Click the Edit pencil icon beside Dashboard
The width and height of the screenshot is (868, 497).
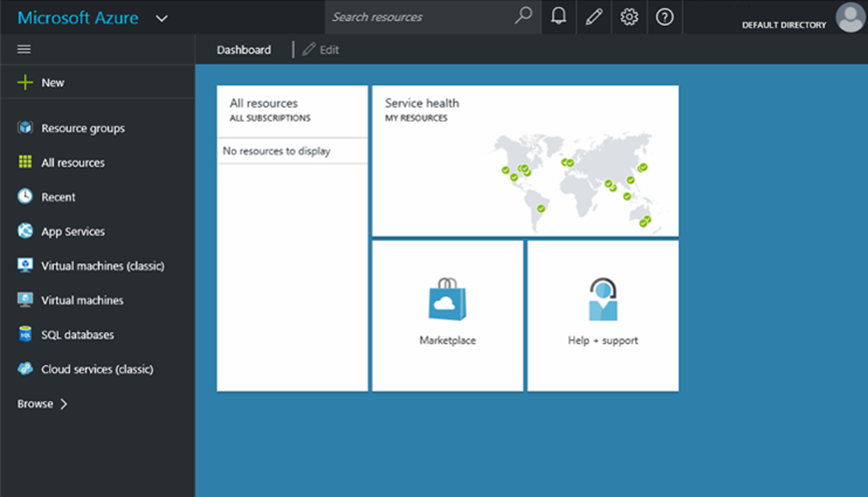[x=309, y=49]
